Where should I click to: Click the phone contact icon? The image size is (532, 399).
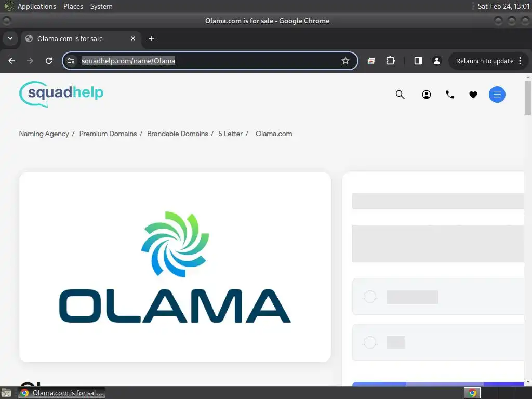450,95
